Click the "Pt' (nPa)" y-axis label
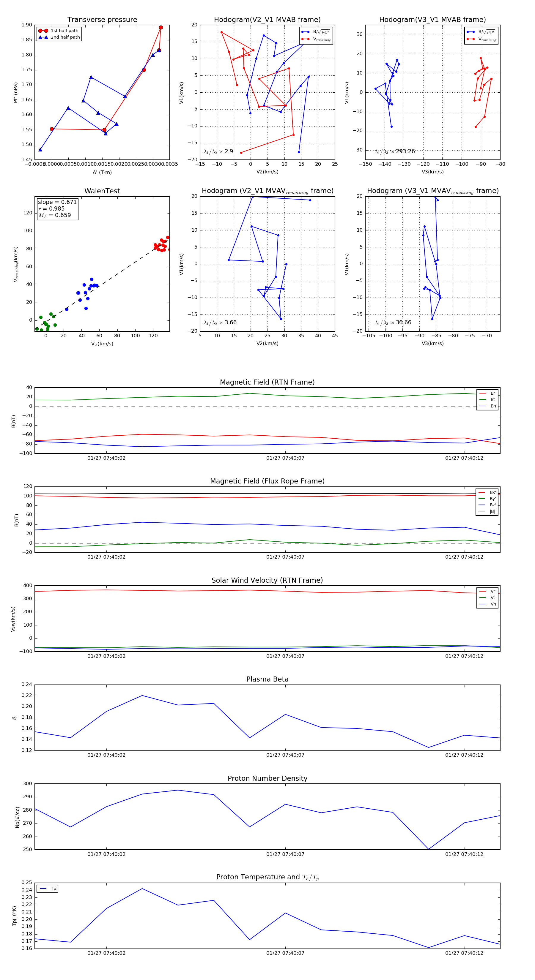Screen dimensions: 535x980 16,92
